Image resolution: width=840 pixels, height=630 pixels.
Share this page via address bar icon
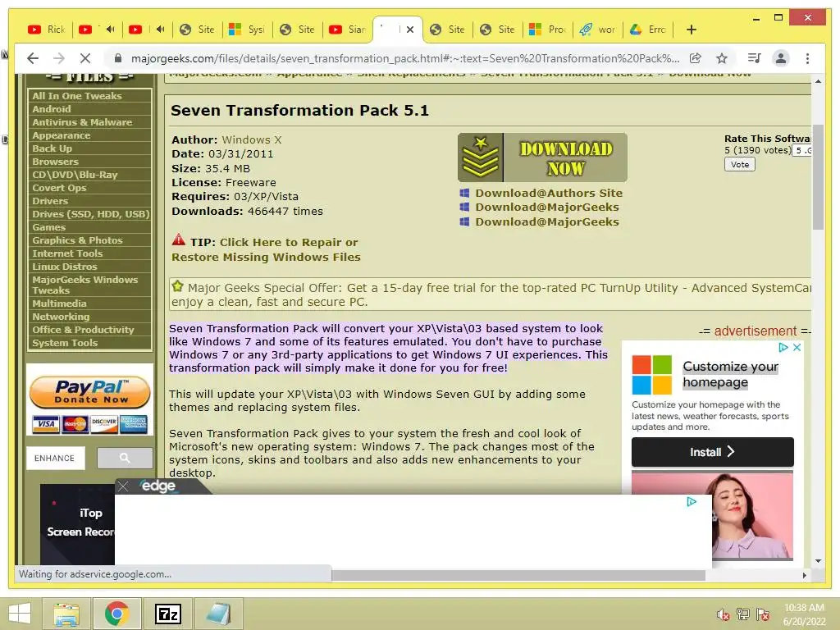pos(696,58)
